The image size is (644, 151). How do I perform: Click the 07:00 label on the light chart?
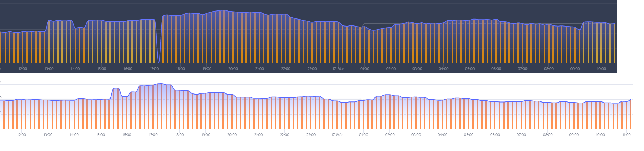[x=521, y=135]
